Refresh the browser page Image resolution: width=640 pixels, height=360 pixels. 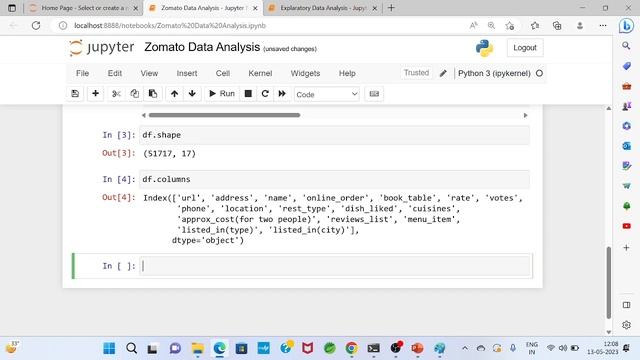click(36, 25)
